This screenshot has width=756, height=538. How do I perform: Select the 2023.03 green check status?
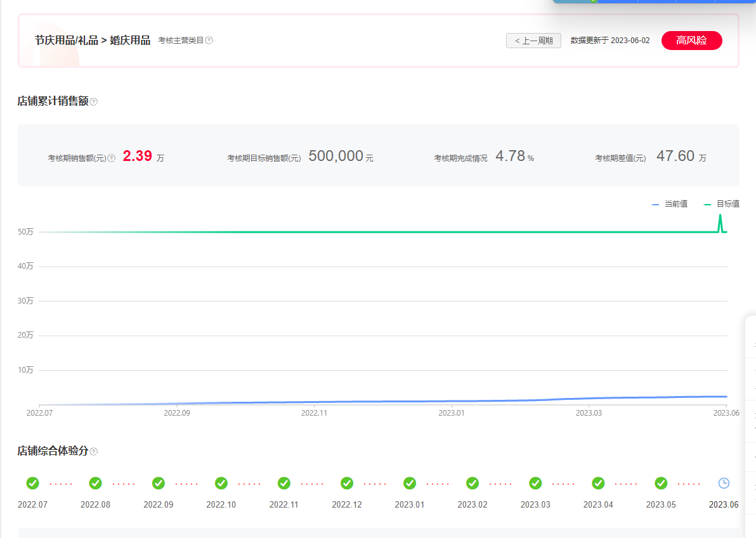pos(535,483)
